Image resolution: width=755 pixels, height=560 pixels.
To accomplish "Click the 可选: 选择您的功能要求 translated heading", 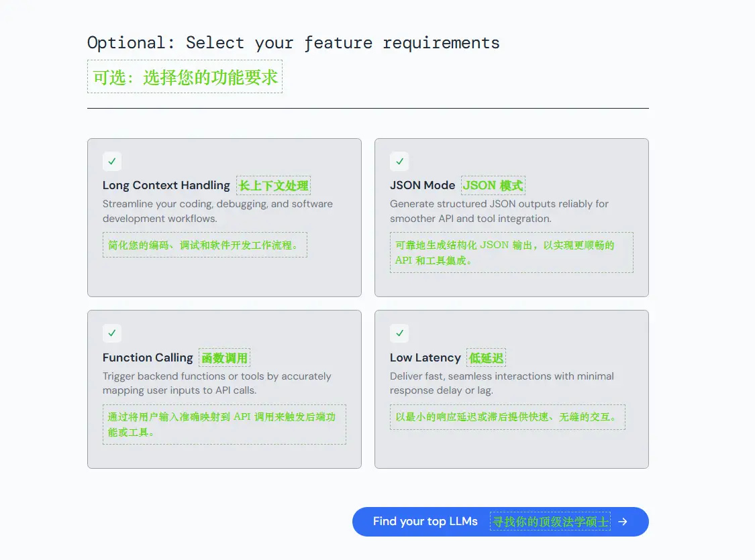I will pos(185,77).
